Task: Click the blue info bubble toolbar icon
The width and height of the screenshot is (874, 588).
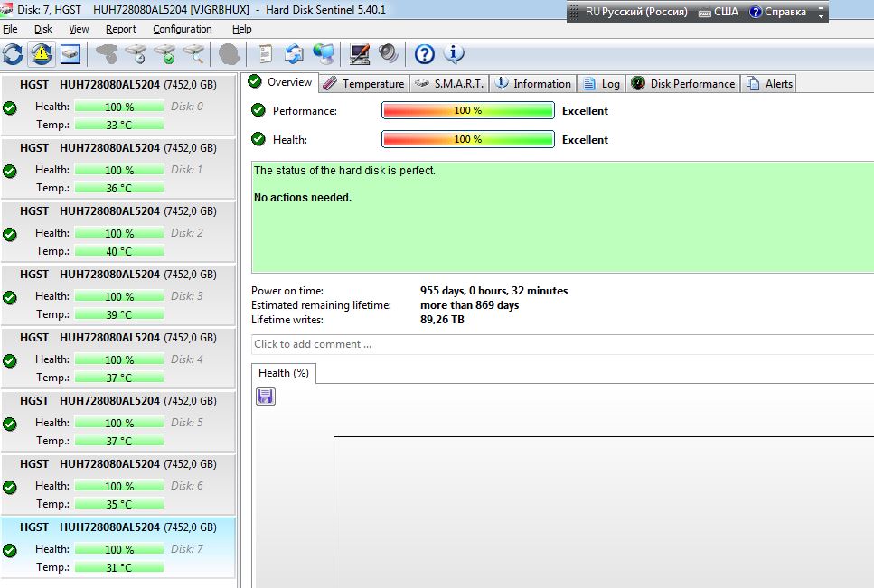Action: pyautogui.click(x=454, y=54)
